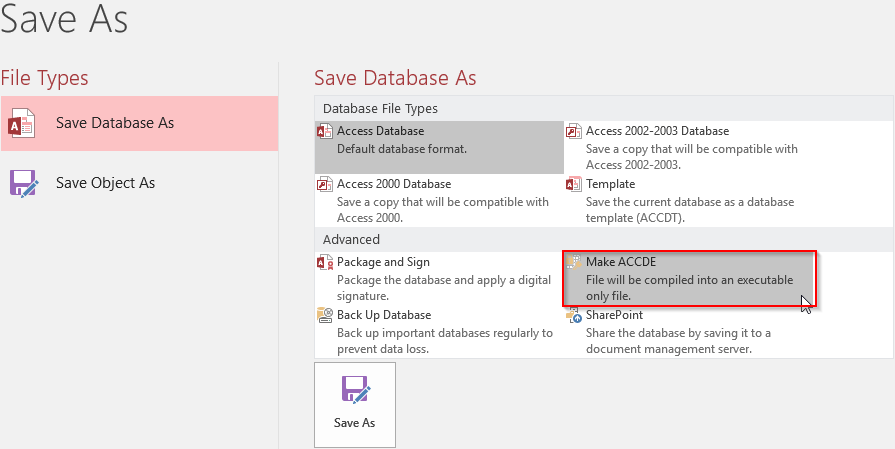Click the Template file icon
The image size is (895, 449).
[573, 185]
